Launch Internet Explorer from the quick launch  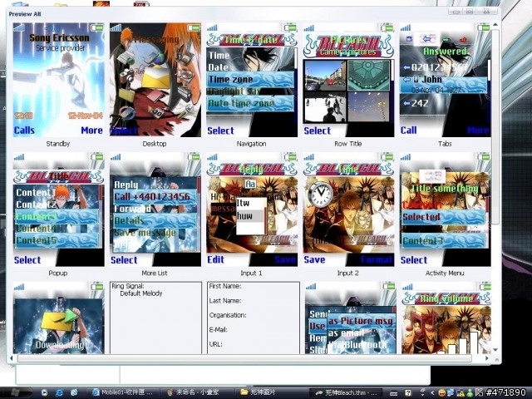coord(59,393)
